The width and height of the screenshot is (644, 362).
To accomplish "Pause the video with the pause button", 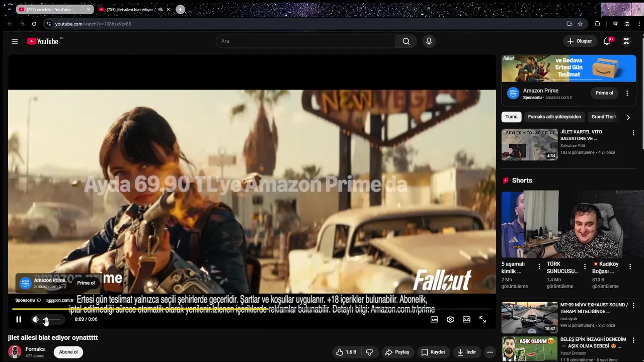I will [19, 319].
